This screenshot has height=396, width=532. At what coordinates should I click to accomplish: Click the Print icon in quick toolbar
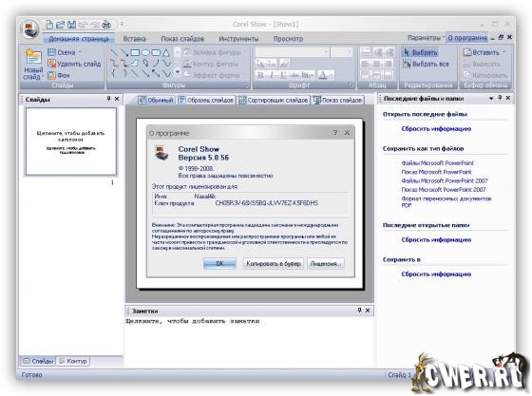tap(106, 25)
